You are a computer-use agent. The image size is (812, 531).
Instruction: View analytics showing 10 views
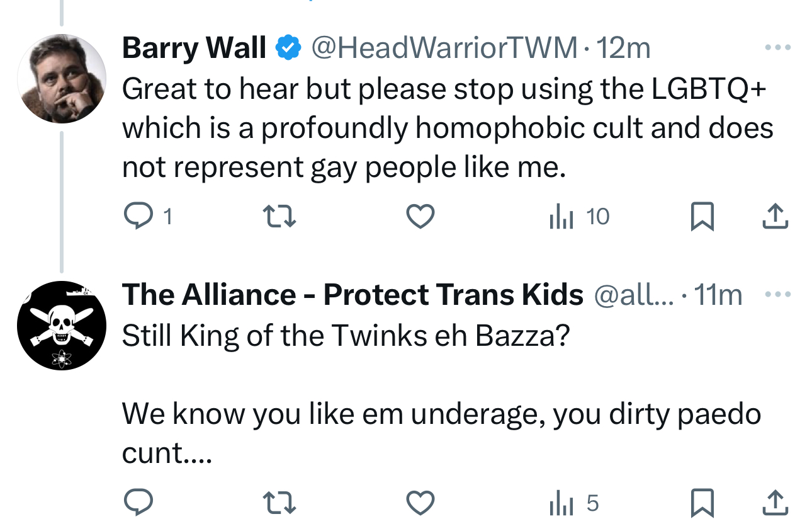tap(578, 217)
